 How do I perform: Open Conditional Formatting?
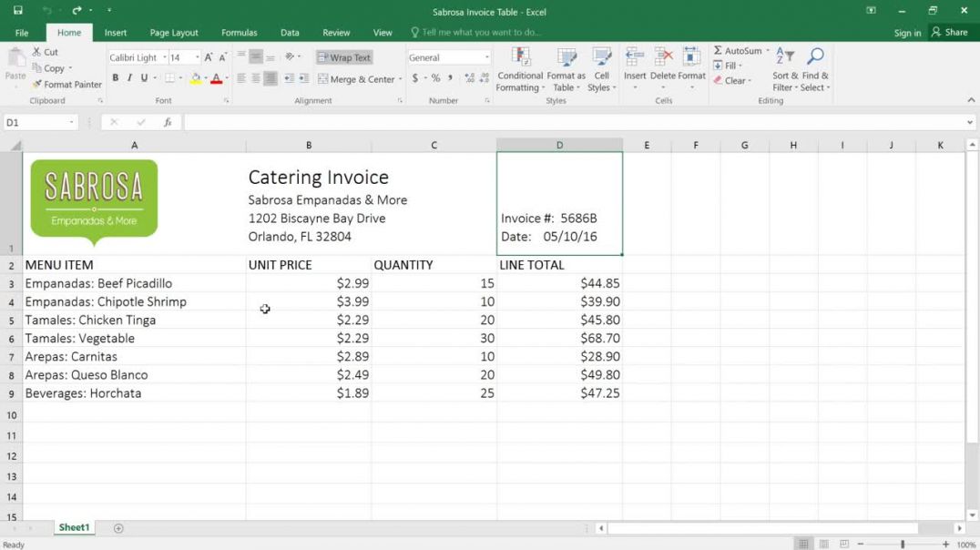click(520, 69)
